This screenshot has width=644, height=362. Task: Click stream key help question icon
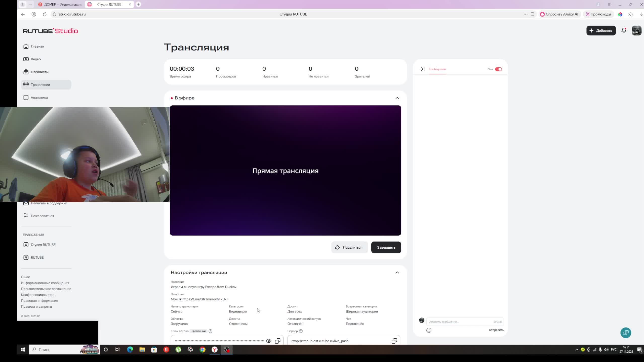210,331
